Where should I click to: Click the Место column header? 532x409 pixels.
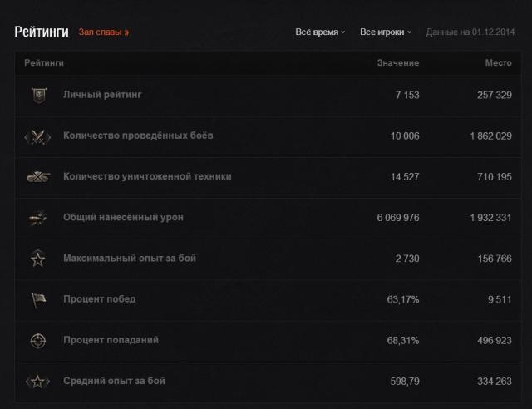pyautogui.click(x=498, y=63)
